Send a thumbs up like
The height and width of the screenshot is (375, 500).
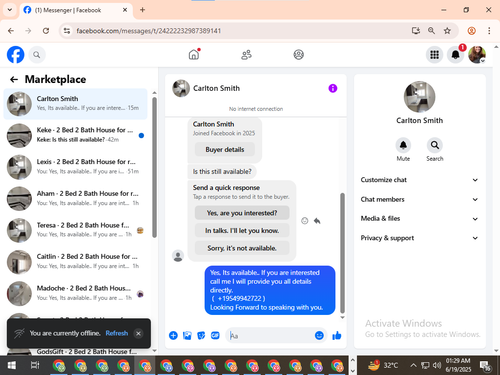tap(337, 335)
